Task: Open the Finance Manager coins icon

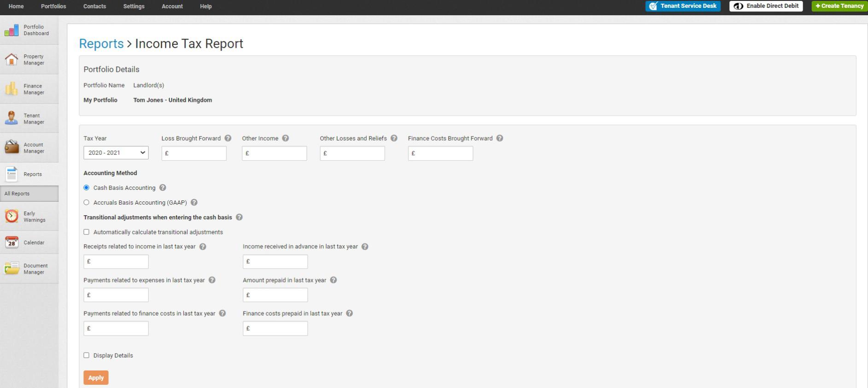Action: 12,89
